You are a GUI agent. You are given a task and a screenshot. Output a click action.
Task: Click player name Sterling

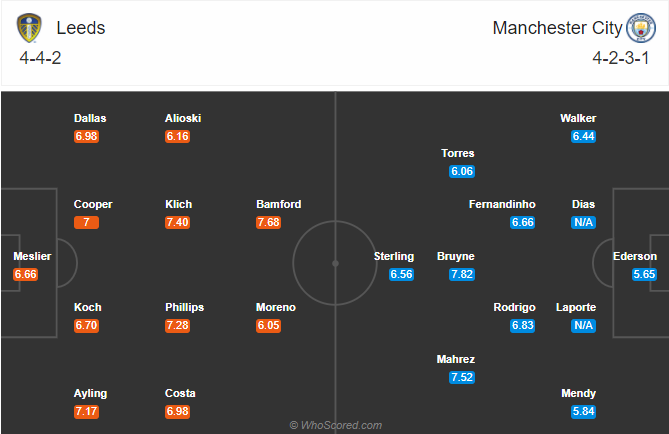(x=394, y=256)
